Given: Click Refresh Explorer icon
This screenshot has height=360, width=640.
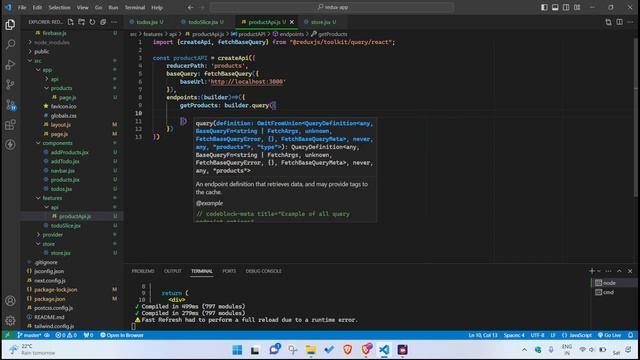Looking at the screenshot, I should 92,22.
